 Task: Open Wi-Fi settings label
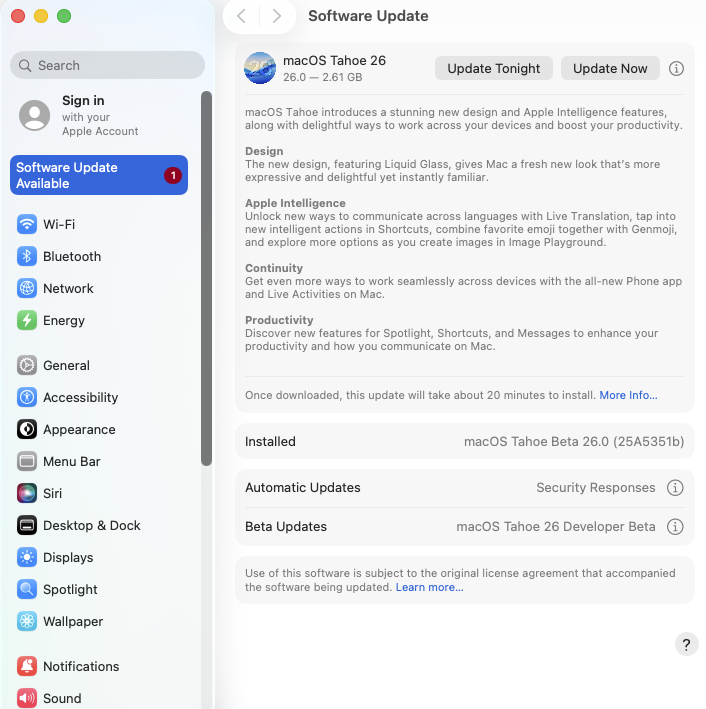(x=59, y=224)
